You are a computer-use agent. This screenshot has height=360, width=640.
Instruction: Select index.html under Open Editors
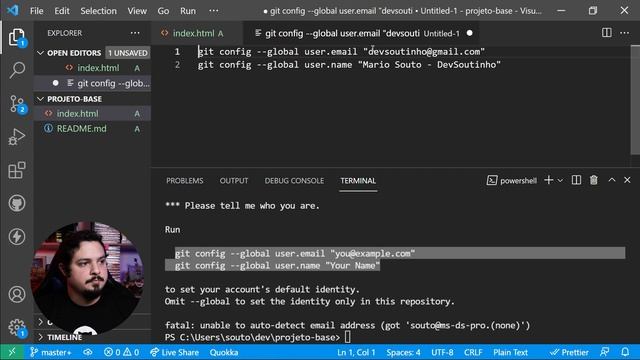tap(93, 68)
